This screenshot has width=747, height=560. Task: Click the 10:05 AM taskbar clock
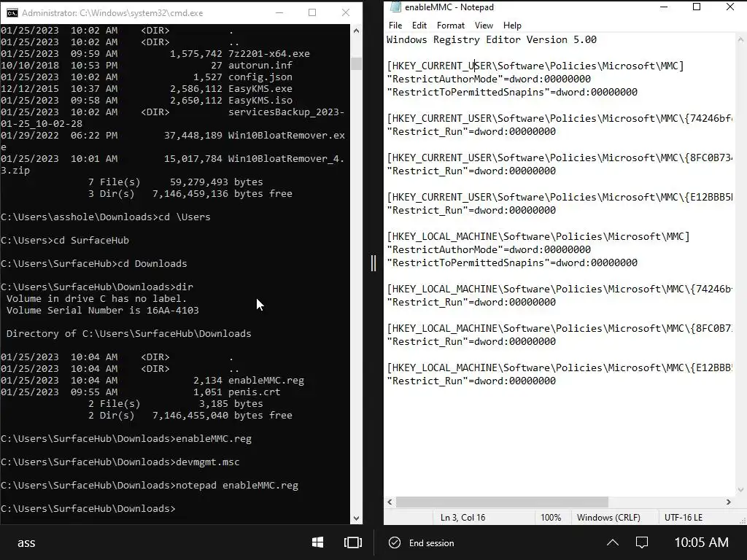(x=701, y=542)
